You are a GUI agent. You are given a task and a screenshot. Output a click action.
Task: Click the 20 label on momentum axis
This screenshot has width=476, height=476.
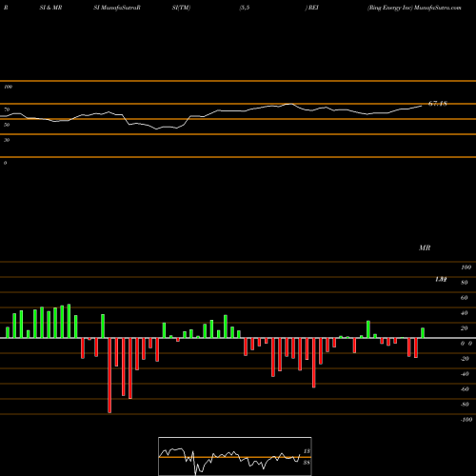click(464, 328)
